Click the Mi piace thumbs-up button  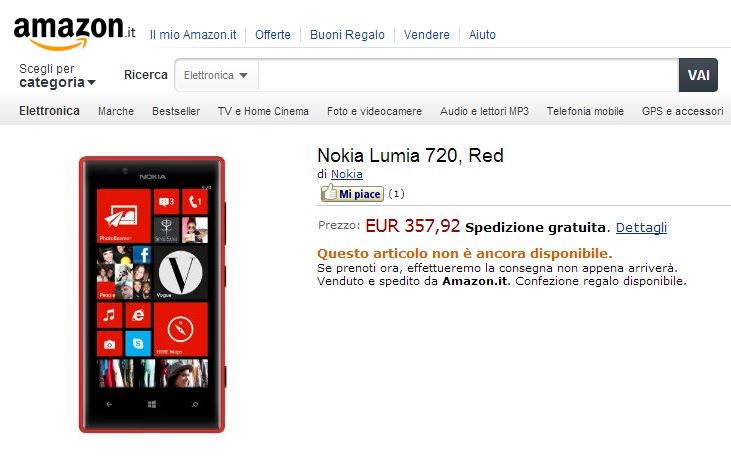pyautogui.click(x=352, y=193)
